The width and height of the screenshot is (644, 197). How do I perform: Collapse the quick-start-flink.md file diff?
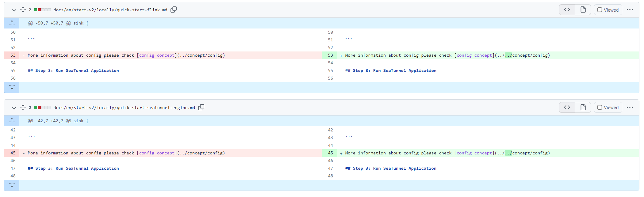(x=14, y=10)
